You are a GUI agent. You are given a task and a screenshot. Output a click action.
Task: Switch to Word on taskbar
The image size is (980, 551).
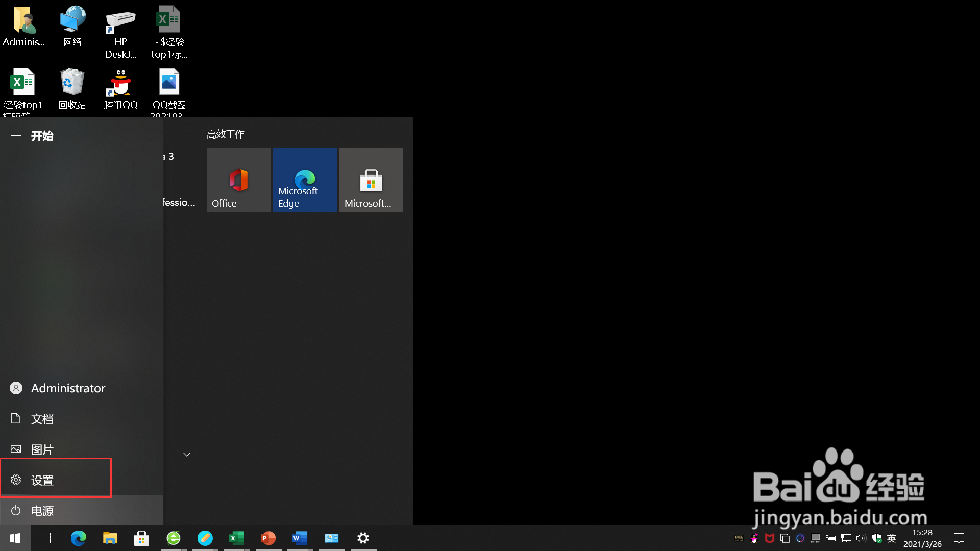tap(300, 538)
